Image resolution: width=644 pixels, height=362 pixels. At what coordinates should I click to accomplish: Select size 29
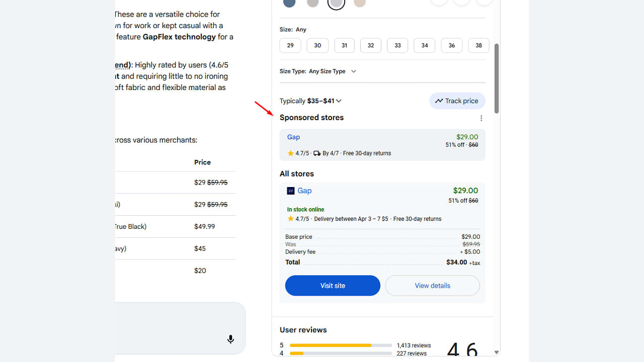(290, 45)
